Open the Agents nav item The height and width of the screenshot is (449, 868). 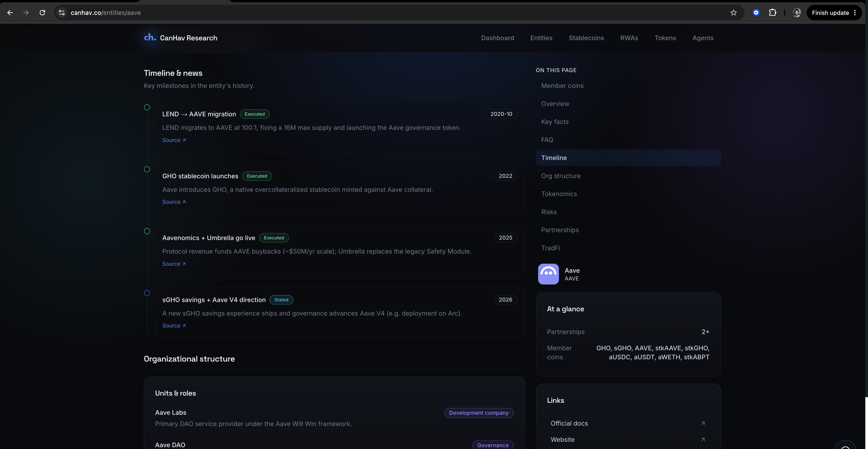click(x=703, y=38)
